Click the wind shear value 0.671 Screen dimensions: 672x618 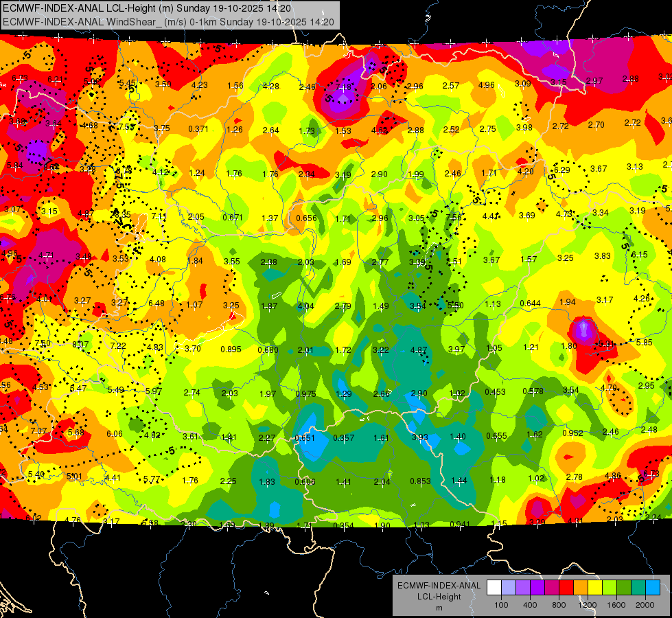coord(233,218)
